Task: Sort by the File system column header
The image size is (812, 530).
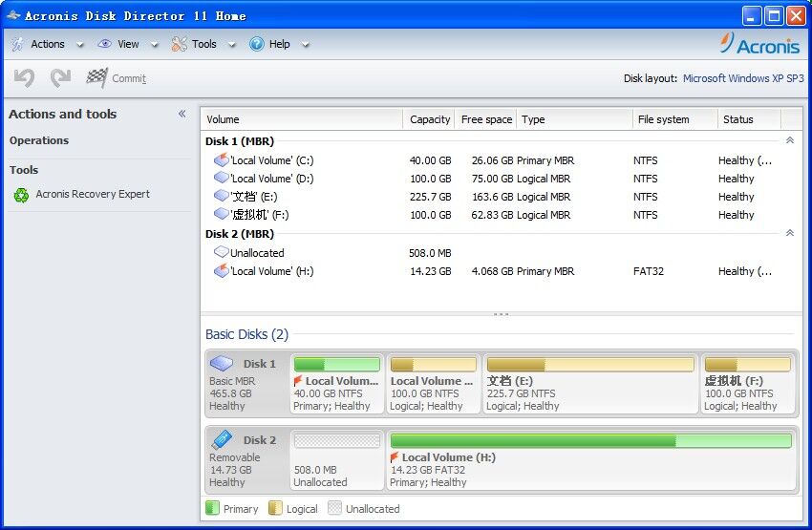Action: coord(675,119)
